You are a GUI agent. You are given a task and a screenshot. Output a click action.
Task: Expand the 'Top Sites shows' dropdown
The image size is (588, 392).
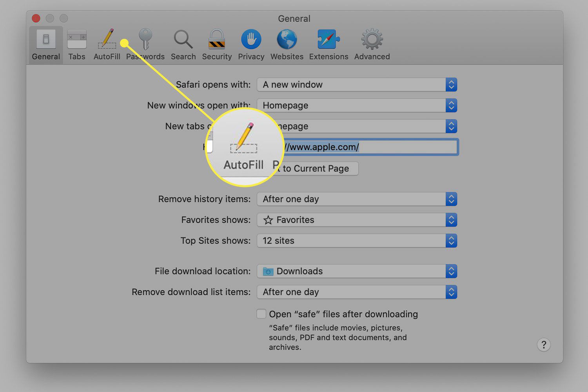pyautogui.click(x=357, y=241)
